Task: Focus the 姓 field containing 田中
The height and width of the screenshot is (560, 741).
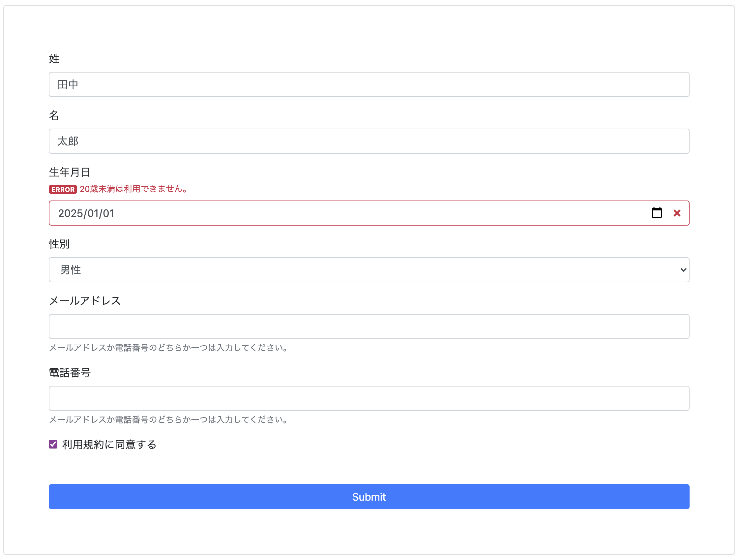Action: (x=369, y=84)
